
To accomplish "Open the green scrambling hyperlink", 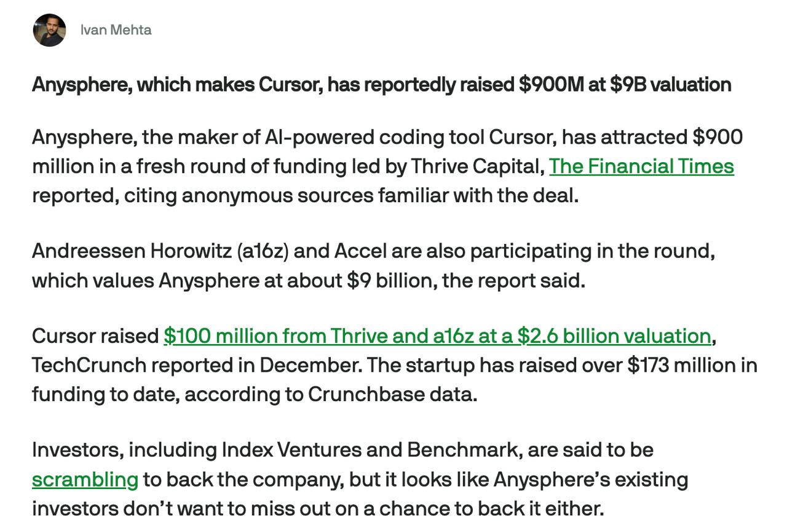I will pos(85,480).
